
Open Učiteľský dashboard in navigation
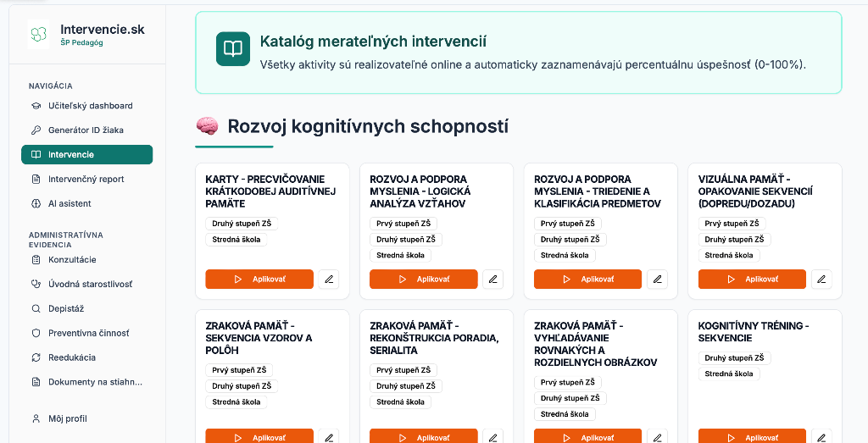click(x=87, y=106)
